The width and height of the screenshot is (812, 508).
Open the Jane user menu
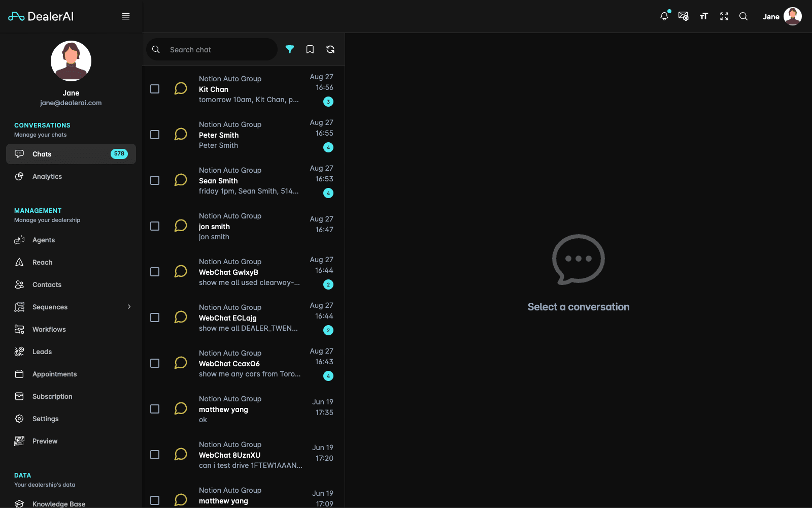[x=782, y=16]
